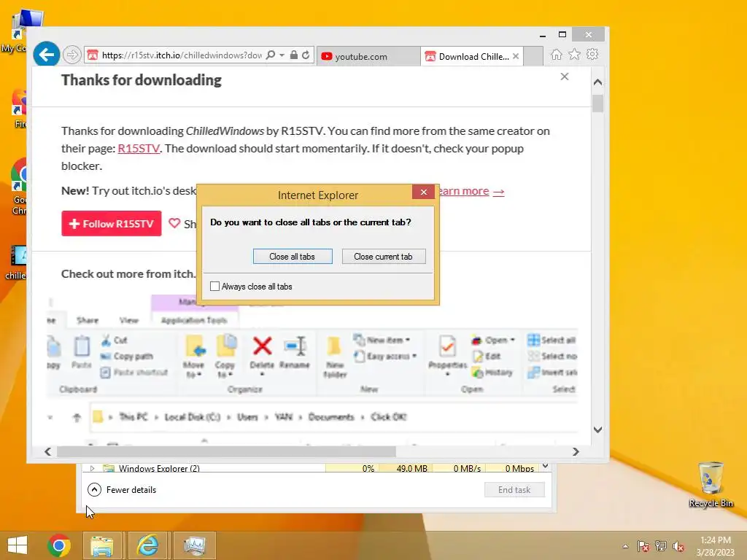
Task: Select the Download Chille... tab
Action: click(472, 56)
